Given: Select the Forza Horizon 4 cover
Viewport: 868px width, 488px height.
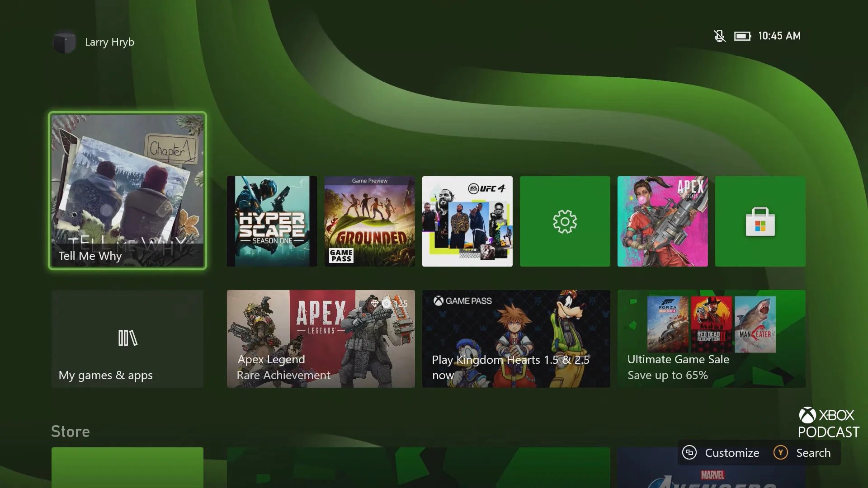Looking at the screenshot, I should [x=668, y=324].
